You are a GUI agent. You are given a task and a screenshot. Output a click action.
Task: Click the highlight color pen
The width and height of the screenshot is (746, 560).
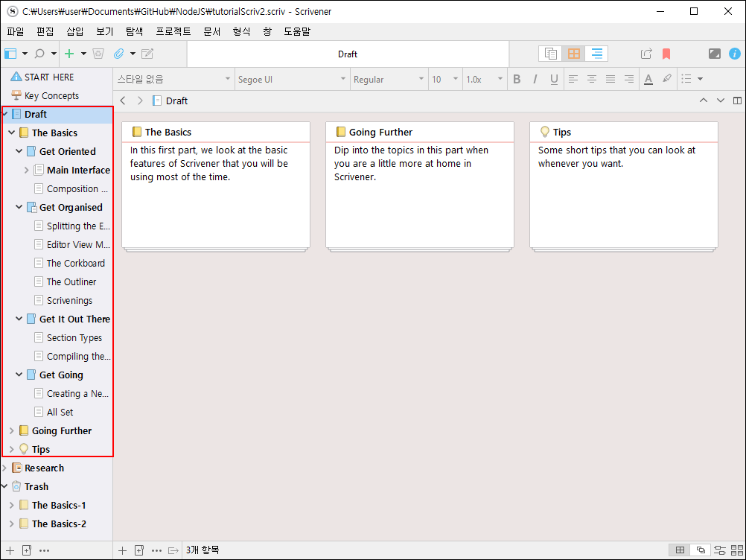coord(667,78)
